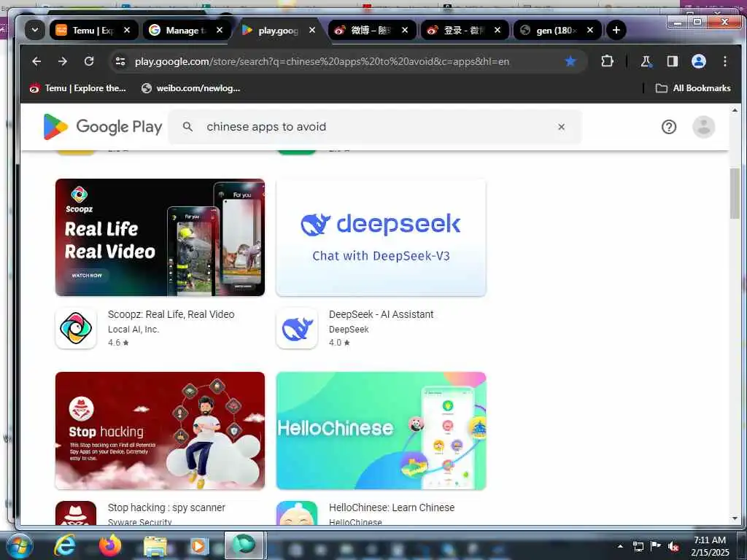
Task: Open Scoopz Real Life Real Video banner
Action: point(160,237)
